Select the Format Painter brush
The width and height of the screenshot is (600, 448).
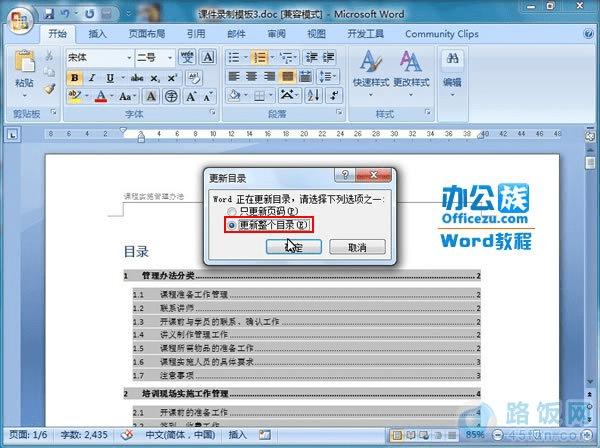[x=50, y=88]
